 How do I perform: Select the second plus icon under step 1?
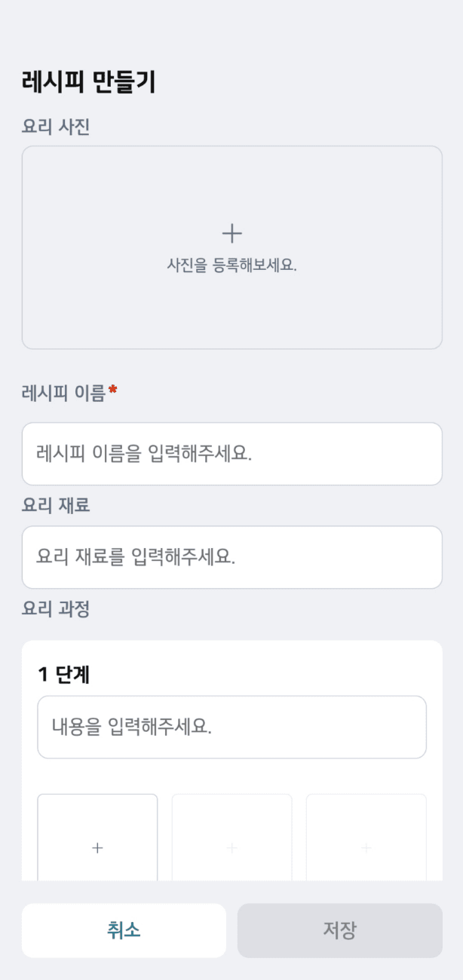[231, 847]
